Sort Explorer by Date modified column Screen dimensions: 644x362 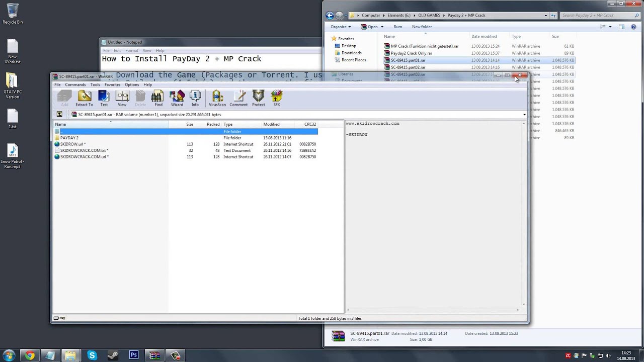(x=484, y=36)
